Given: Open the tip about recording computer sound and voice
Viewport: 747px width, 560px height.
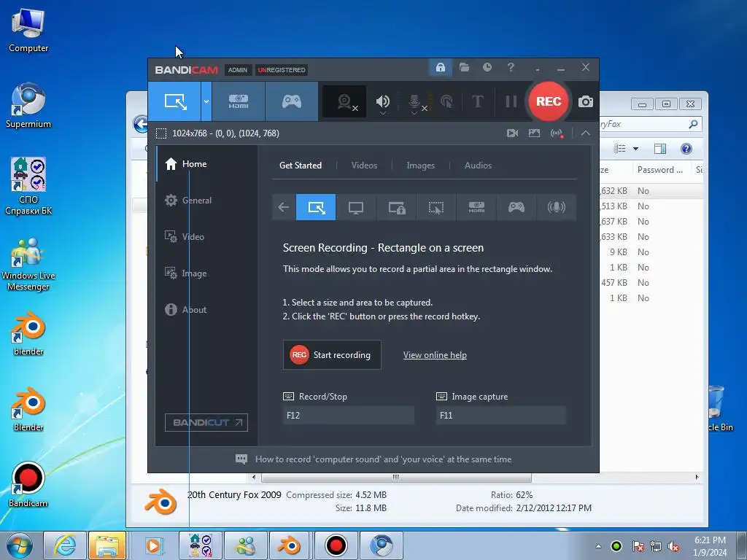Looking at the screenshot, I should click(374, 459).
